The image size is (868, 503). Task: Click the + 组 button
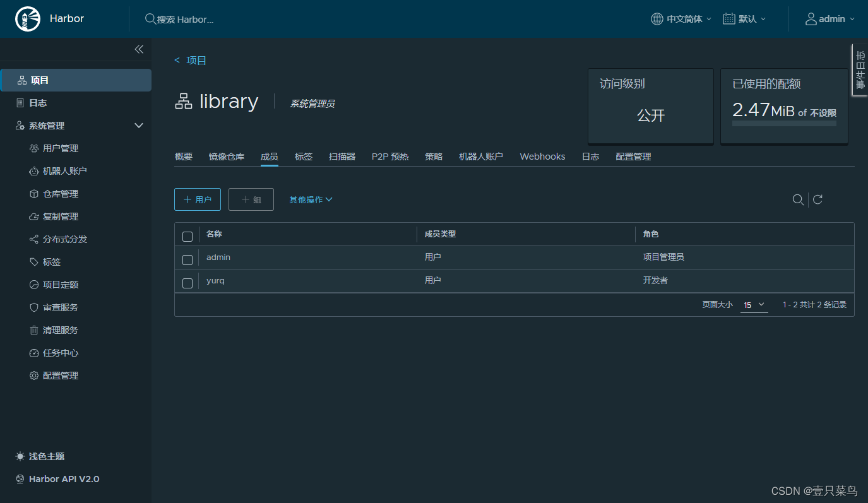[x=251, y=199]
